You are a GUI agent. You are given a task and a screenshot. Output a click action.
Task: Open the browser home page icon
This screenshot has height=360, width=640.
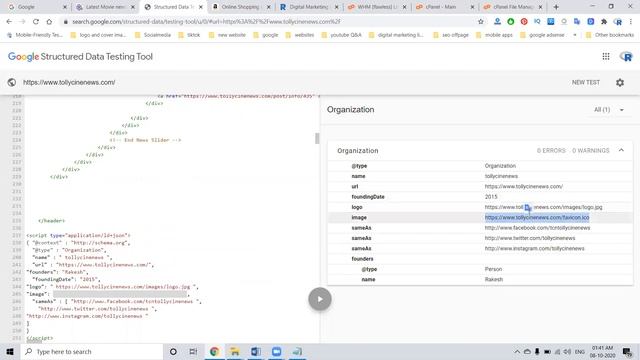[49, 22]
